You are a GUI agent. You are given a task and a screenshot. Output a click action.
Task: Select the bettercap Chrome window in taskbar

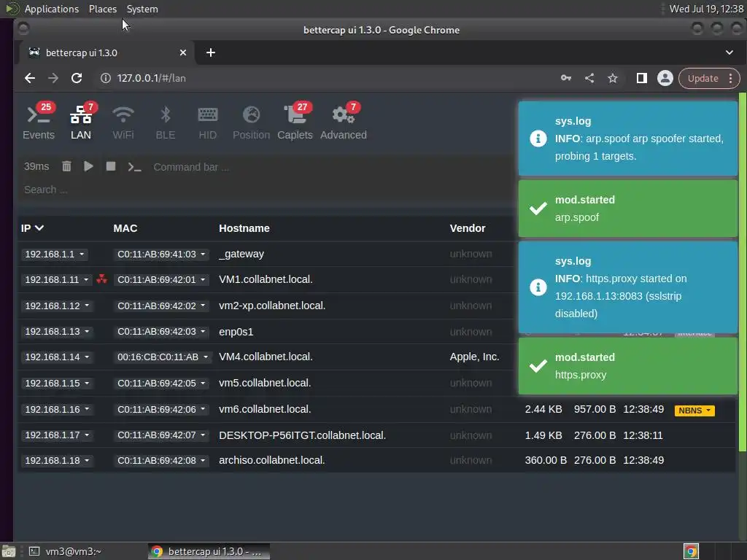209,551
